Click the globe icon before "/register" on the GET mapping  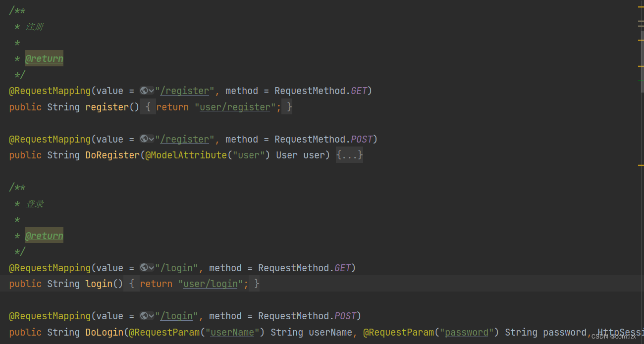[144, 91]
